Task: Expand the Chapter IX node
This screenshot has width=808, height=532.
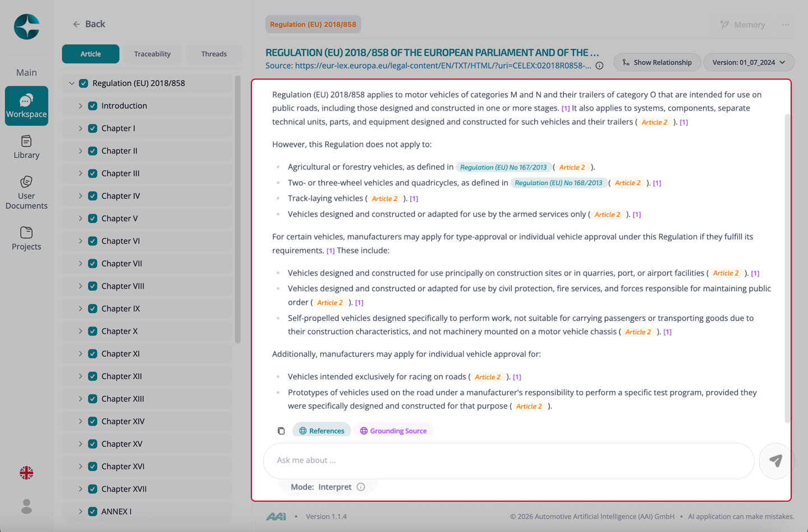Action: (x=80, y=309)
